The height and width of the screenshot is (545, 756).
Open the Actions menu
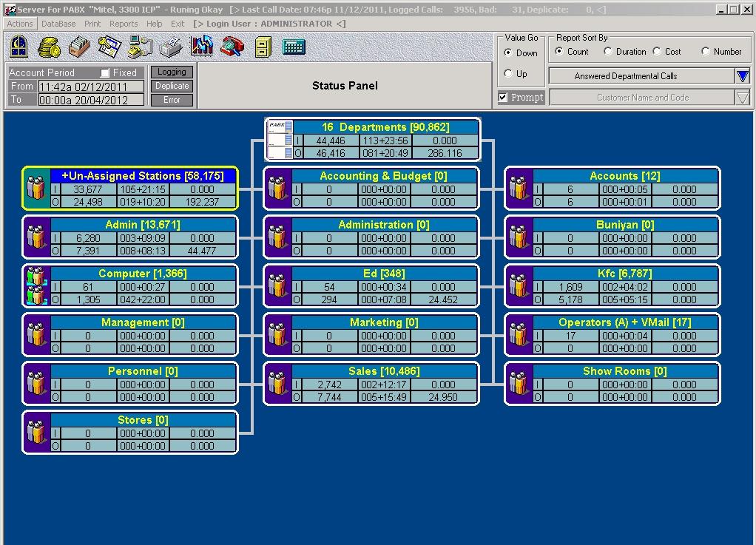[x=20, y=24]
